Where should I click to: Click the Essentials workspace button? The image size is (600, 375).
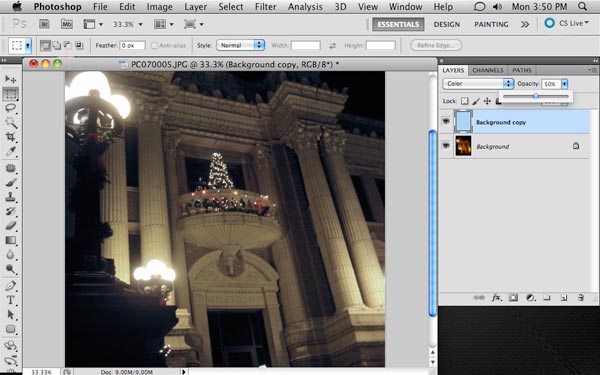click(x=398, y=24)
